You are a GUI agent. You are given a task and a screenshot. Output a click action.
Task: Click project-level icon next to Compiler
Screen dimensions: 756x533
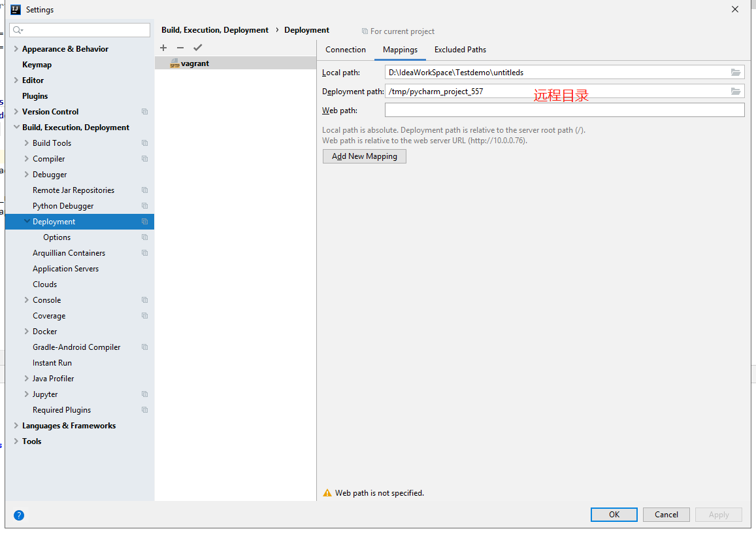coord(144,159)
